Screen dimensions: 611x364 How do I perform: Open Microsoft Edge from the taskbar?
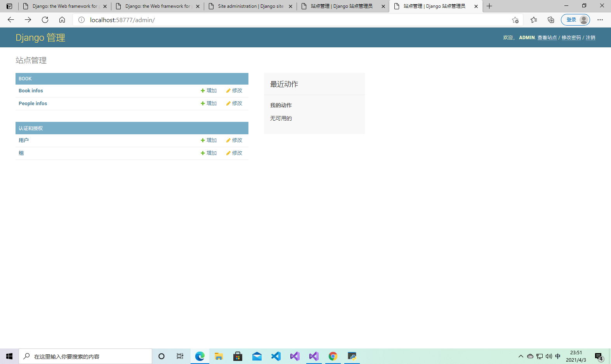point(200,356)
